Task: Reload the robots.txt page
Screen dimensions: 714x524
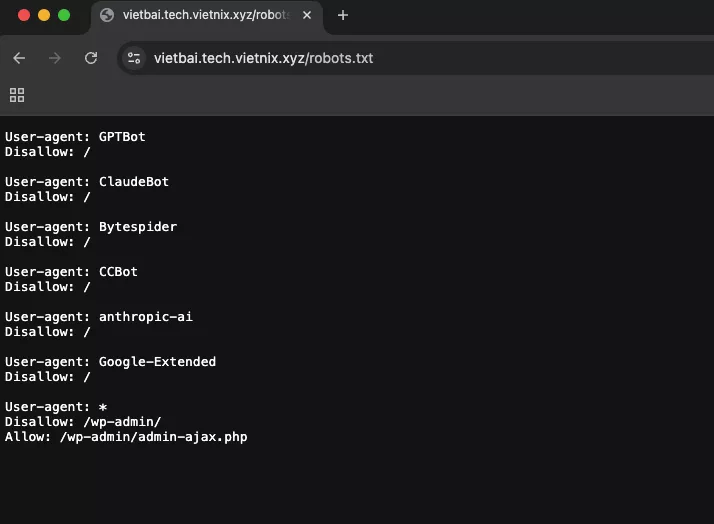Action: pyautogui.click(x=91, y=58)
